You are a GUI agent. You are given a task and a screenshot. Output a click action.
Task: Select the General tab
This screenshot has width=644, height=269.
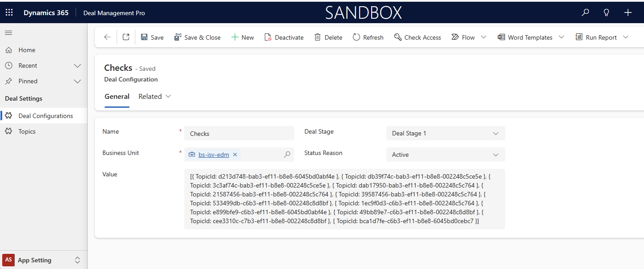(x=117, y=97)
